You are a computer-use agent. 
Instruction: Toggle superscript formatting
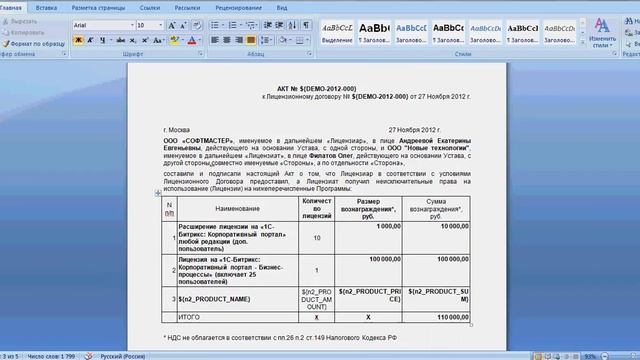pyautogui.click(x=145, y=40)
